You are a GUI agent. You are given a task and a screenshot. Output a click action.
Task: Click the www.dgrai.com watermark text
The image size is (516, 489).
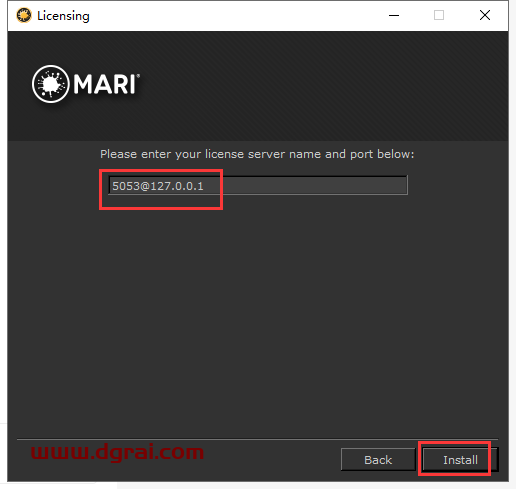point(117,452)
